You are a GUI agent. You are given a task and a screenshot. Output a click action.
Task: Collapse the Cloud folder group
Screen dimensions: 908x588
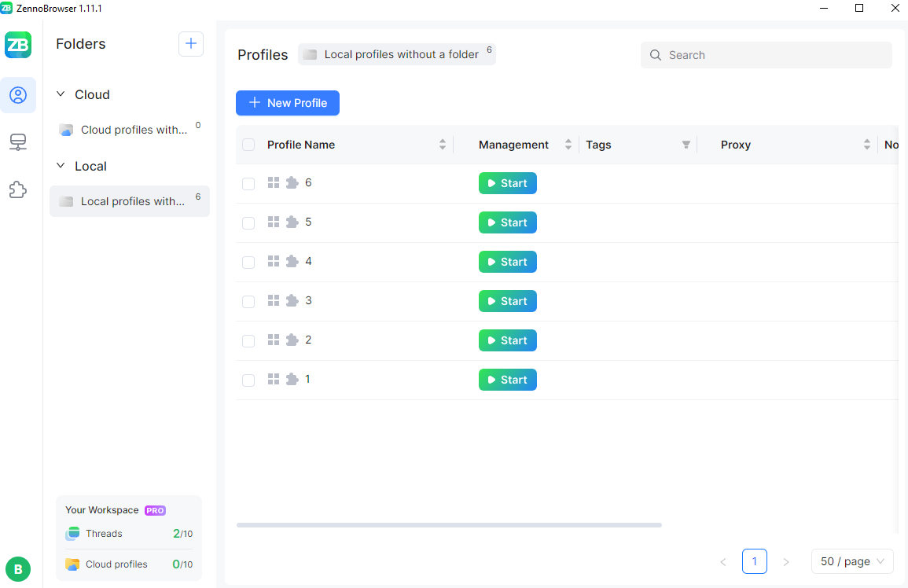click(x=61, y=94)
